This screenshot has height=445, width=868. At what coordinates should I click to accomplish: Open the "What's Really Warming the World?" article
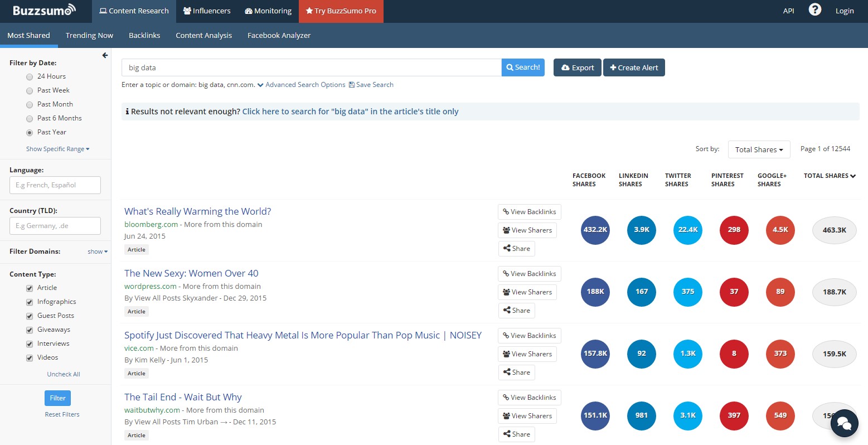197,211
